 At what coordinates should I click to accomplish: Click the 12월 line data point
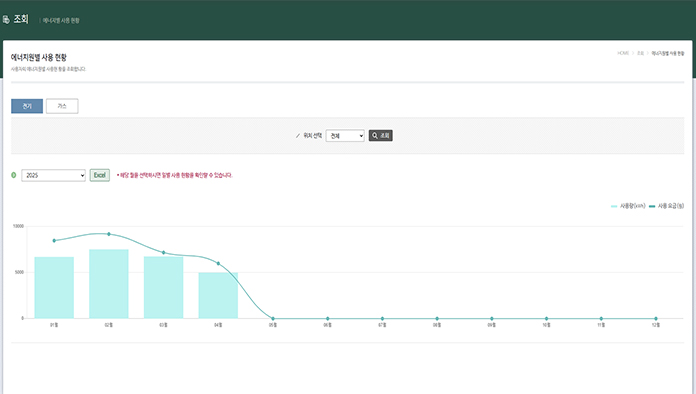tap(656, 319)
